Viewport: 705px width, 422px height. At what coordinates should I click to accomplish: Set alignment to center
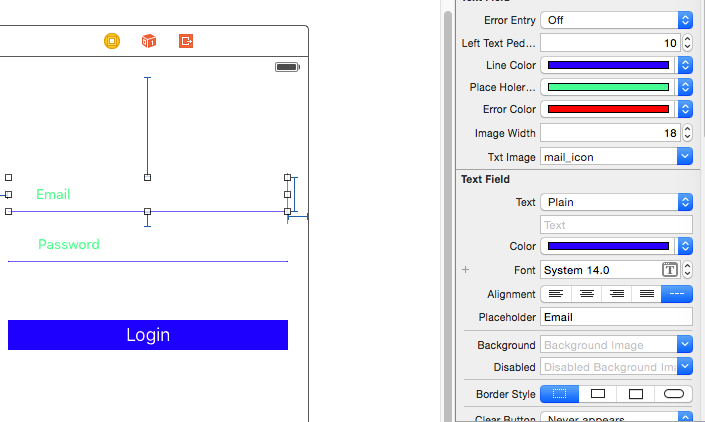click(x=586, y=294)
